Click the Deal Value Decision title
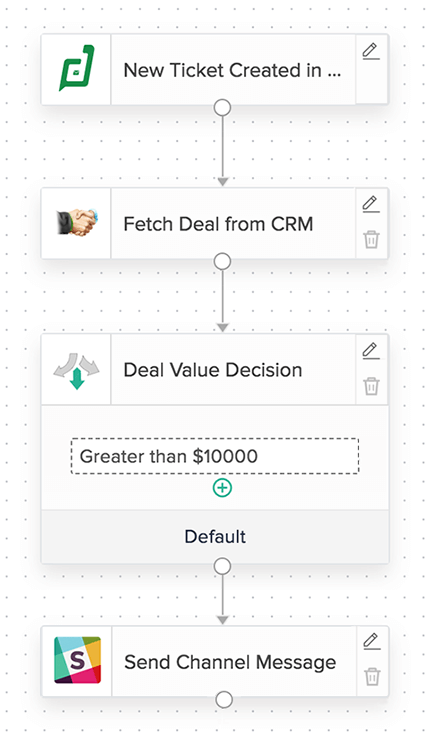 tap(213, 370)
